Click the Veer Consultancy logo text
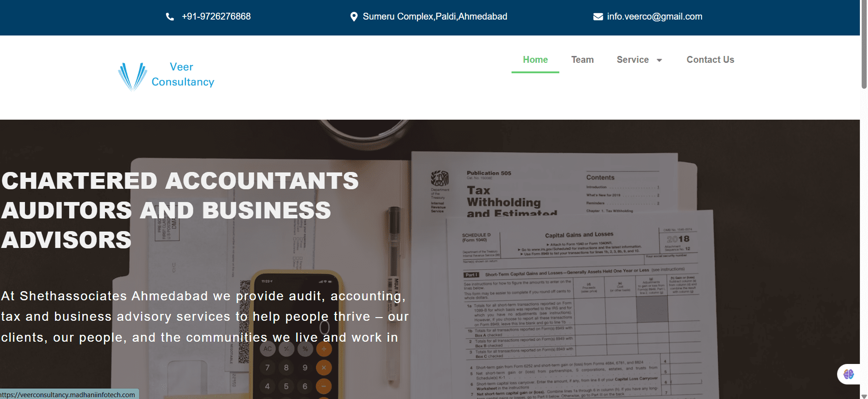The image size is (868, 399). (x=182, y=75)
